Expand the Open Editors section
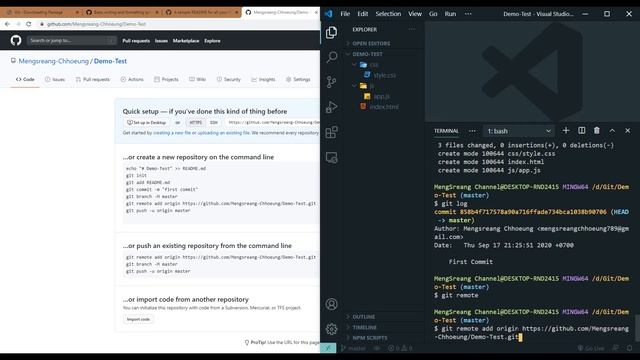 371,43
